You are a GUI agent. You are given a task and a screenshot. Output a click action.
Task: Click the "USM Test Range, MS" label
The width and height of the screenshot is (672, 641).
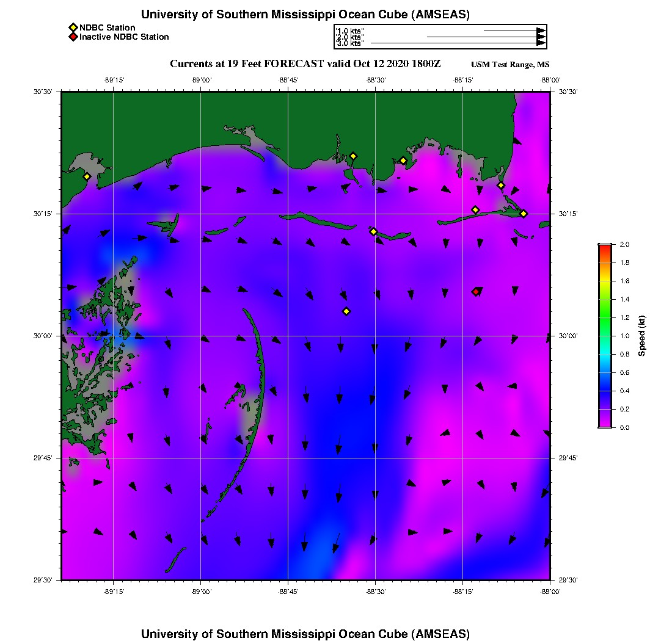[510, 65]
